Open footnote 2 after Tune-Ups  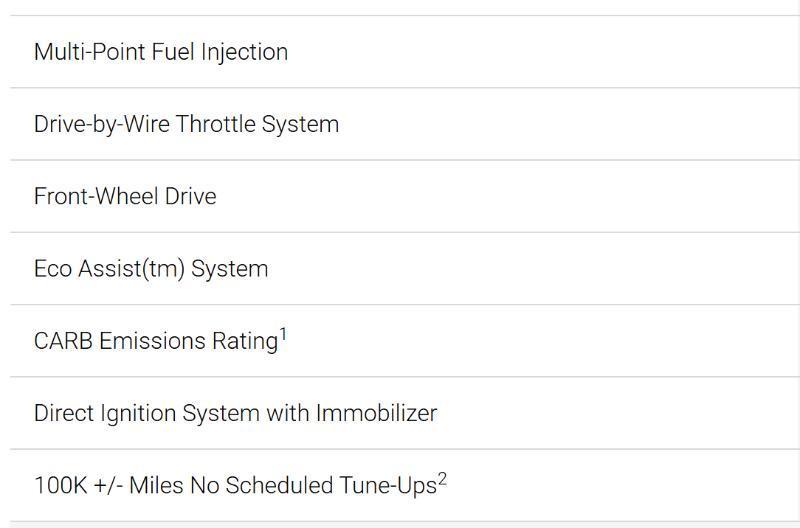tap(442, 480)
